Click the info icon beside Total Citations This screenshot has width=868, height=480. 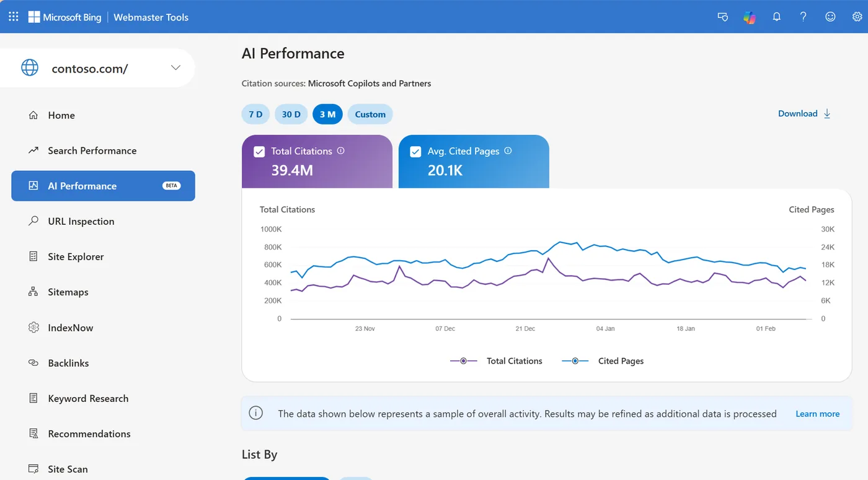coord(340,151)
